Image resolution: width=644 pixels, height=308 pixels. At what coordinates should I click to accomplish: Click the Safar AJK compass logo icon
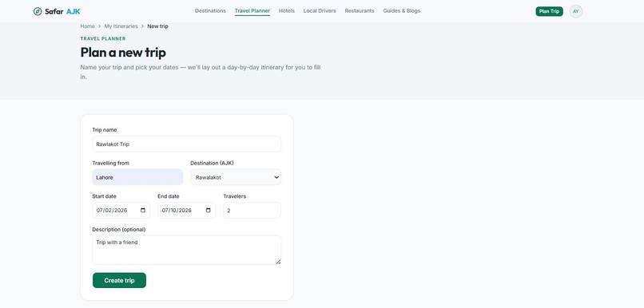coord(38,11)
